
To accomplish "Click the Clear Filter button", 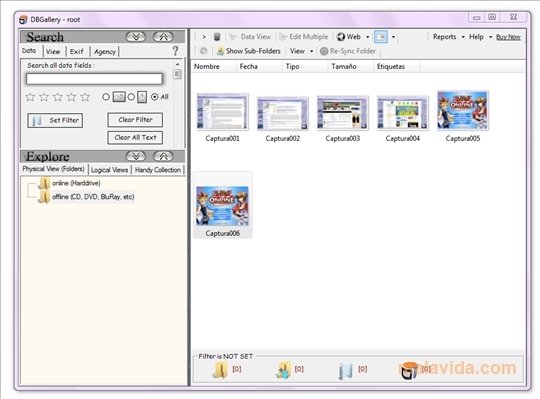I will pos(135,119).
